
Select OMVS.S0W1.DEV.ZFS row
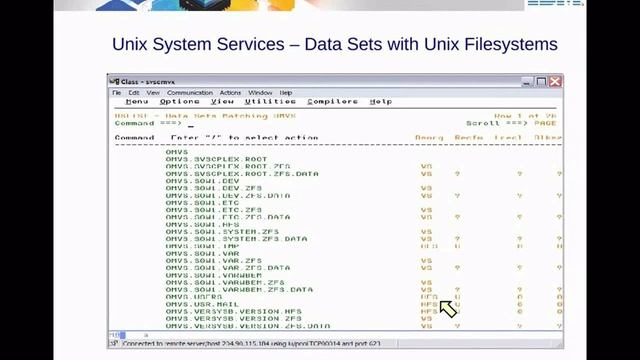pyautogui.click(x=213, y=188)
